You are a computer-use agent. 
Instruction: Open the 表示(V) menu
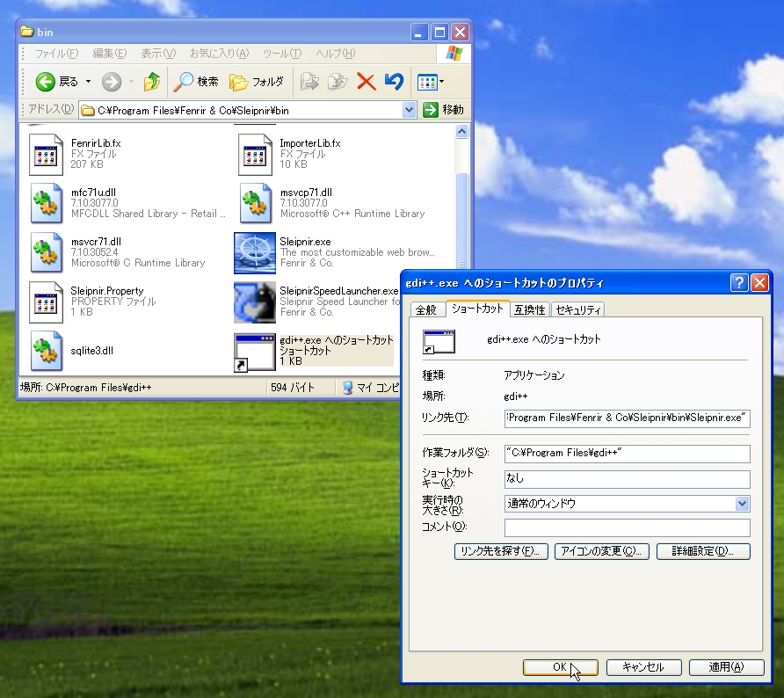point(158,54)
